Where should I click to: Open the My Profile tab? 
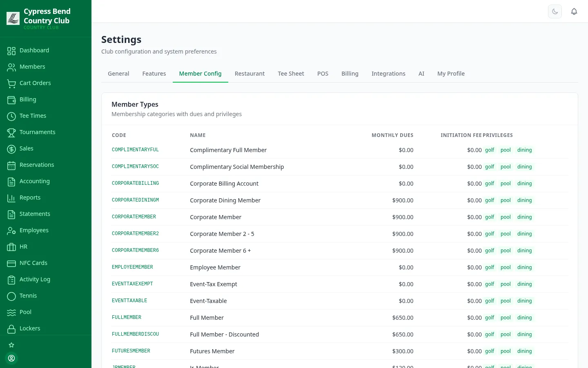tap(451, 74)
